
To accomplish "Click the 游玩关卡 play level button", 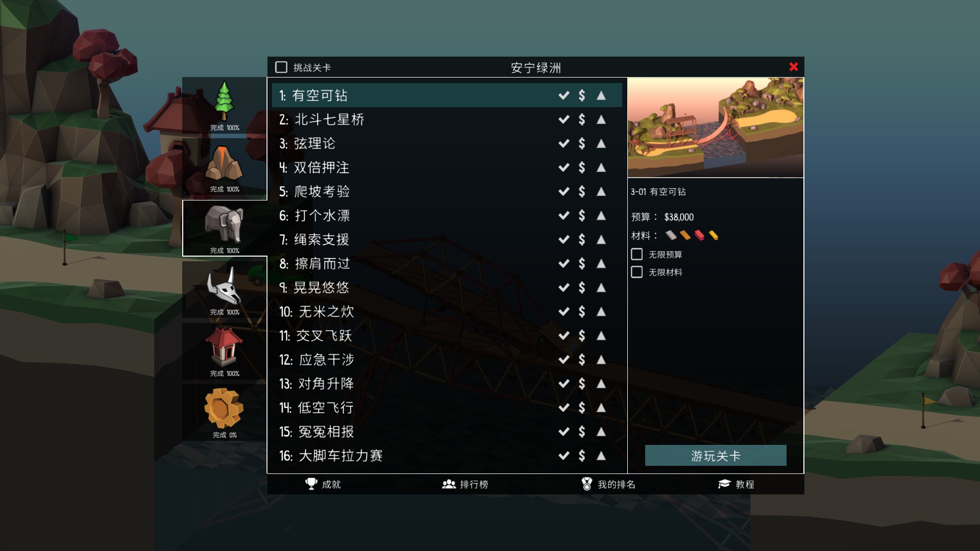I will click(716, 456).
